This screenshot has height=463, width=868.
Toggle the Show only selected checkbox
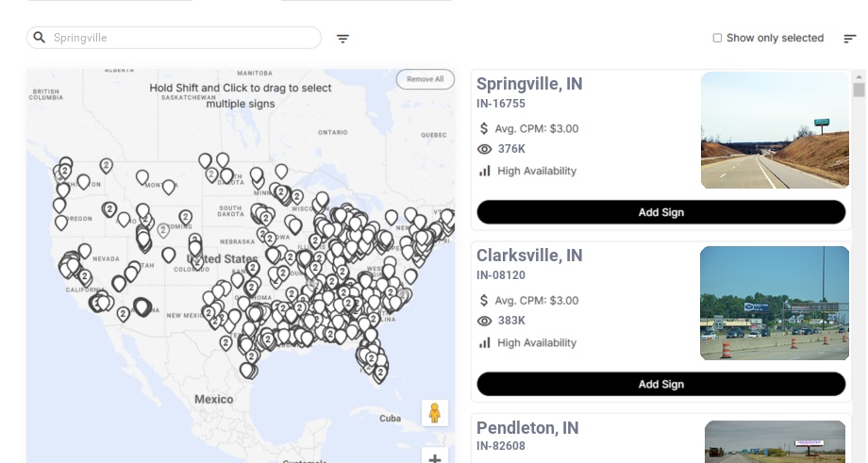click(x=717, y=39)
